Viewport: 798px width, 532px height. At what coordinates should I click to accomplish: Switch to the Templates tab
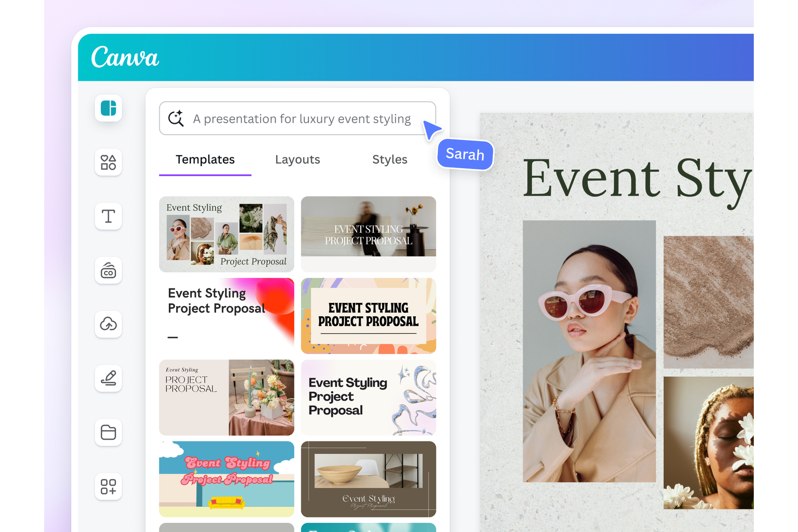(x=205, y=160)
